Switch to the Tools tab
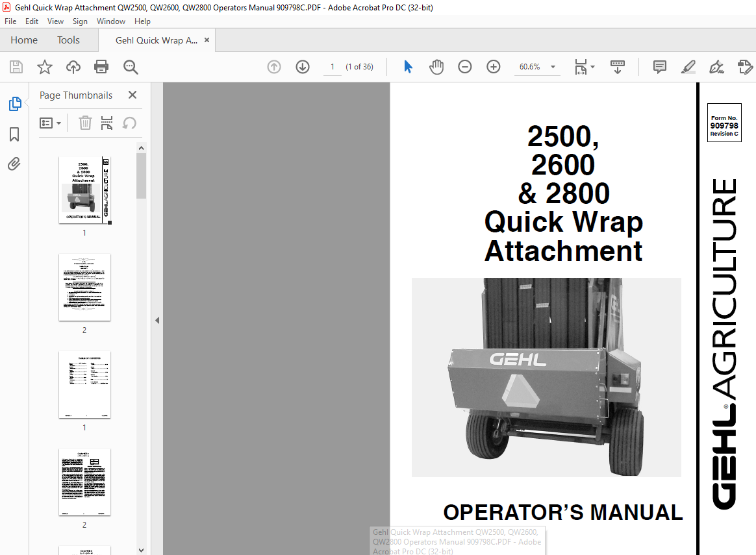Viewport: 756px width, 555px height. (x=68, y=40)
